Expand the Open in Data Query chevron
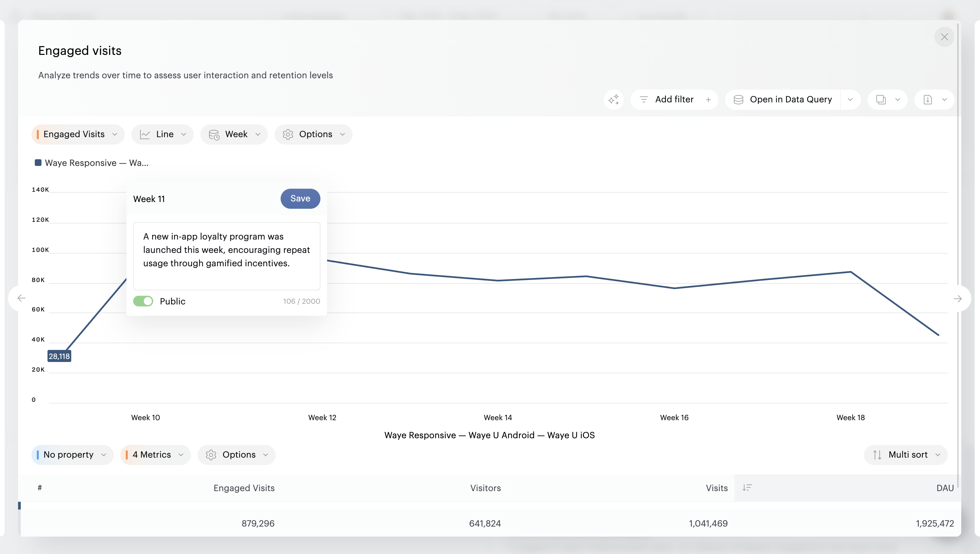 [x=850, y=100]
